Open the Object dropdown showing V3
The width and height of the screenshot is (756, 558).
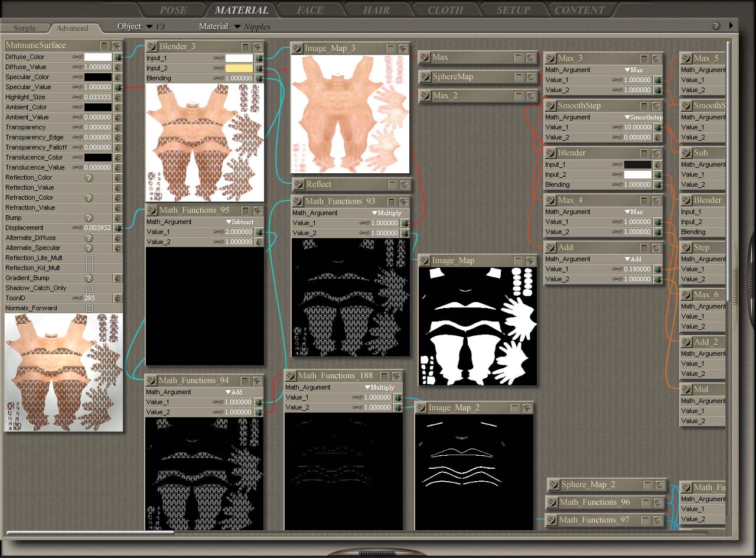point(150,27)
